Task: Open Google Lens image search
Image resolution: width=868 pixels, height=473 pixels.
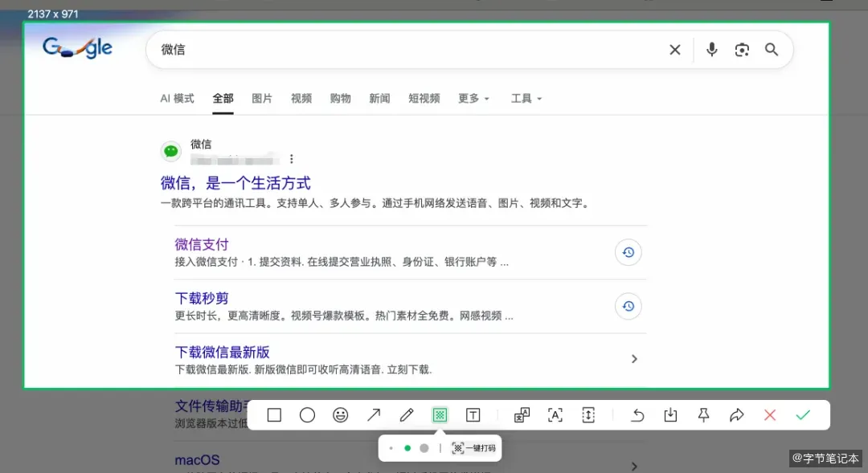Action: pyautogui.click(x=742, y=50)
